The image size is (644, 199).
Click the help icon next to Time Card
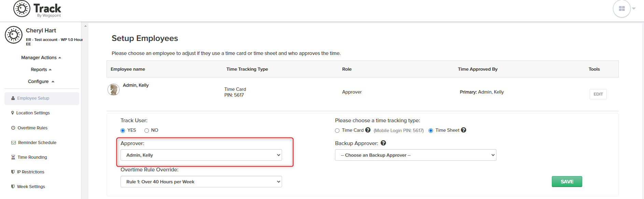point(368,130)
